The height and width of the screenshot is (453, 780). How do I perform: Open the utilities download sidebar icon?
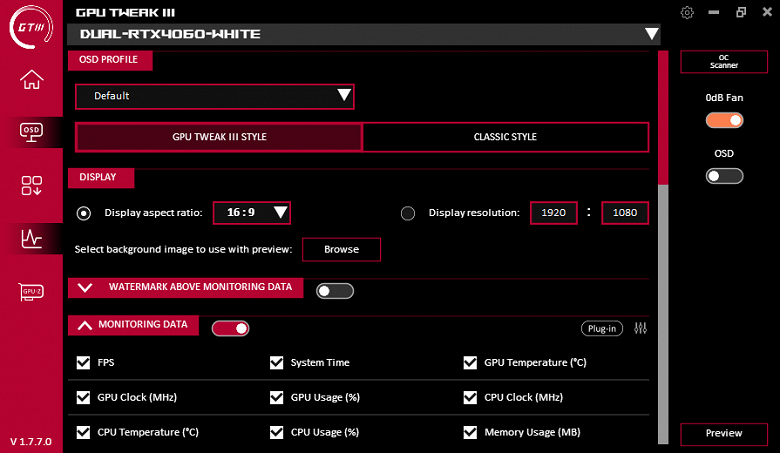(x=31, y=185)
